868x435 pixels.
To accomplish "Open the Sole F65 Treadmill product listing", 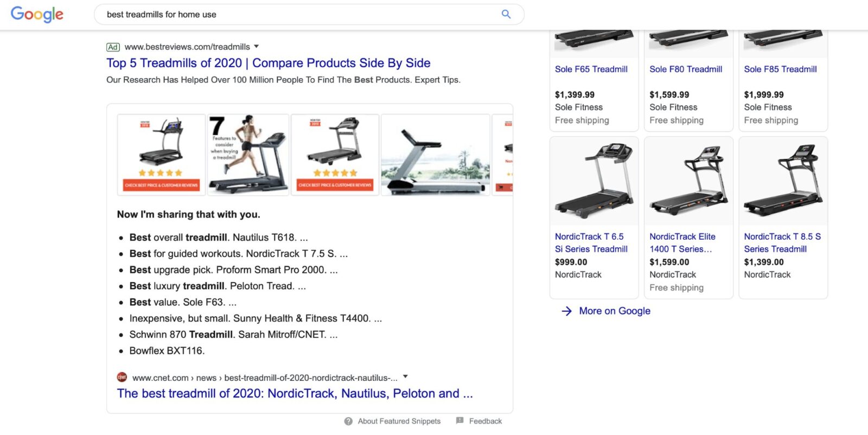I will click(591, 69).
